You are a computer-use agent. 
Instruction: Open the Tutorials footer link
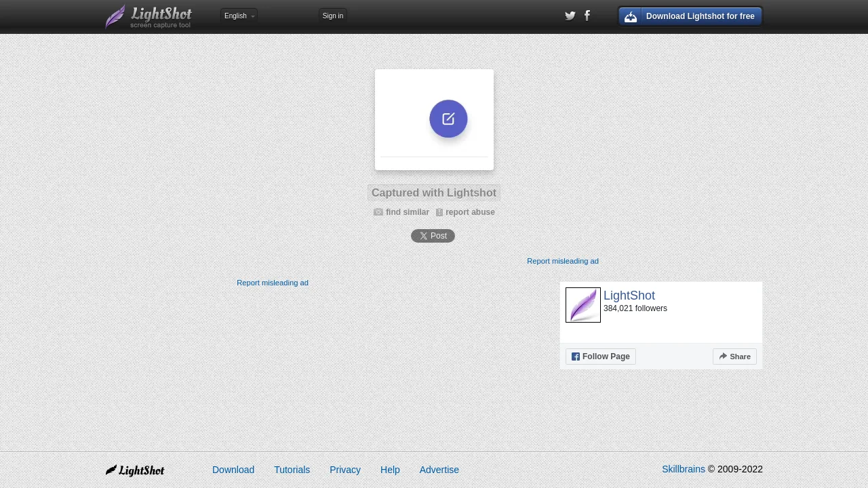pos(292,470)
